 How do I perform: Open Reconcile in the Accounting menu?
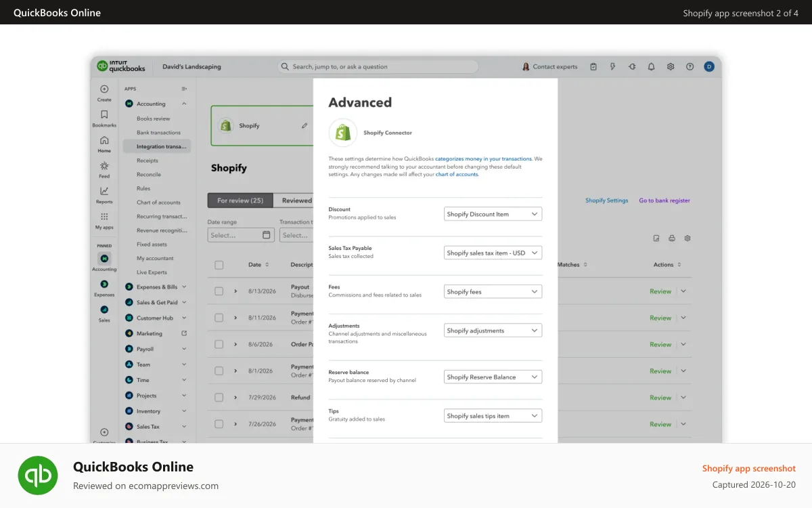149,175
